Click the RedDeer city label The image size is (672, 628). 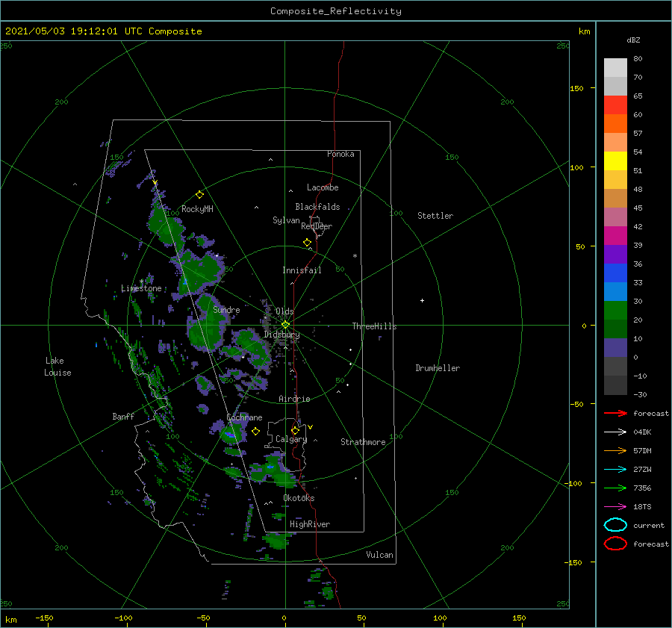(x=317, y=226)
